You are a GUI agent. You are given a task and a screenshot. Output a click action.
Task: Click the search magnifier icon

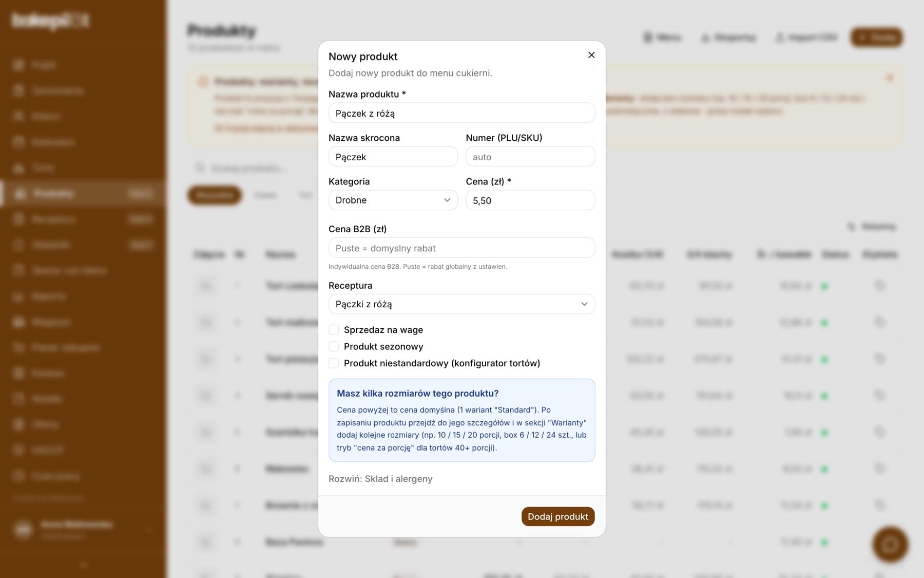[200, 168]
